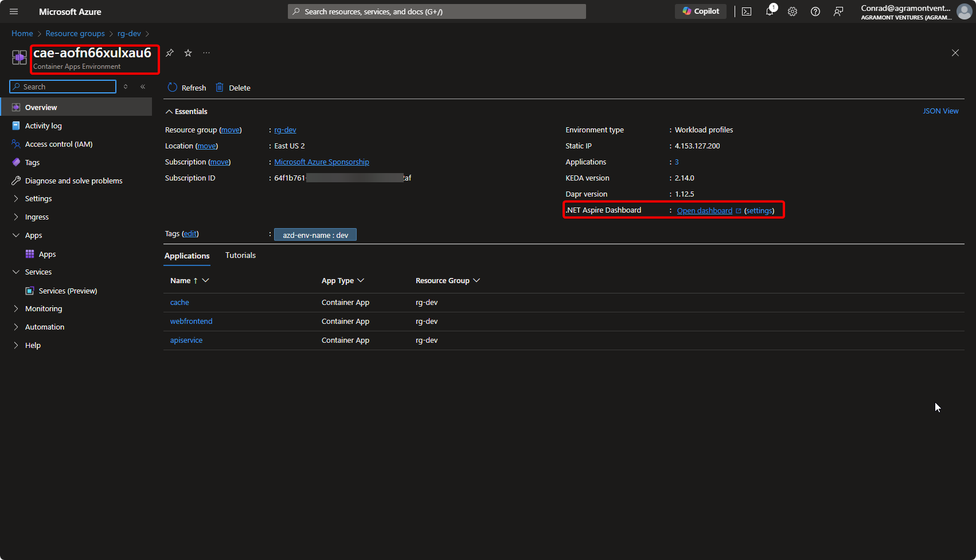Open Microsoft Azure Sponsorship subscription link
The image size is (976, 560).
322,162
